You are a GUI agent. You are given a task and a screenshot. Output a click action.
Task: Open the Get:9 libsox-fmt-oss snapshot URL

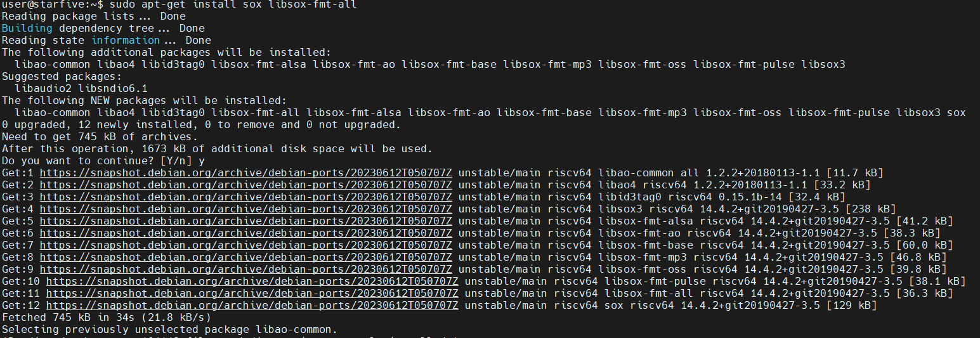246,270
